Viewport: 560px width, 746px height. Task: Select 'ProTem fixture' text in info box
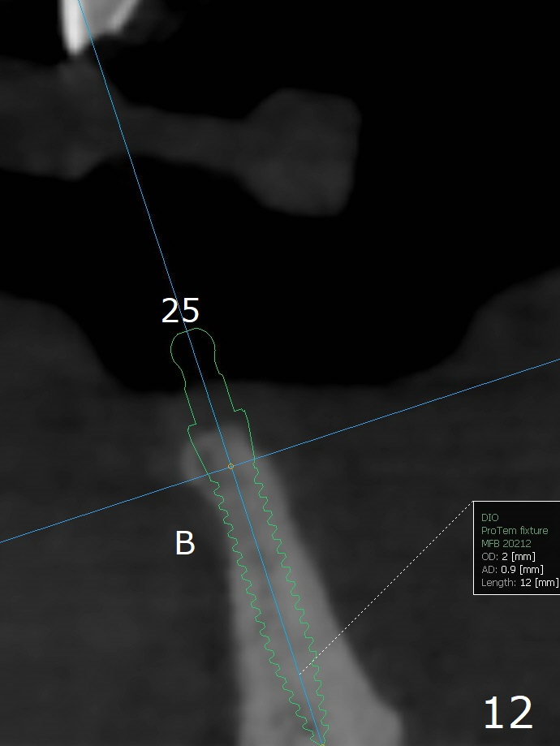click(515, 530)
